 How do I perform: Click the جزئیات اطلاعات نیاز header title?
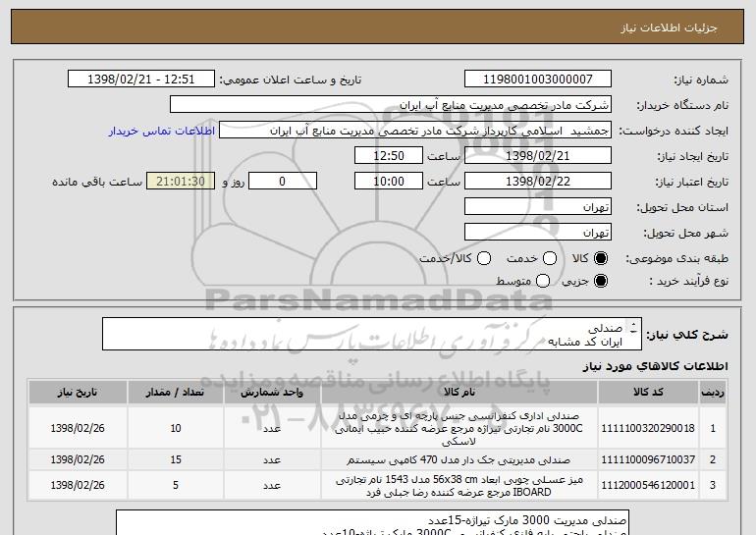click(x=669, y=27)
